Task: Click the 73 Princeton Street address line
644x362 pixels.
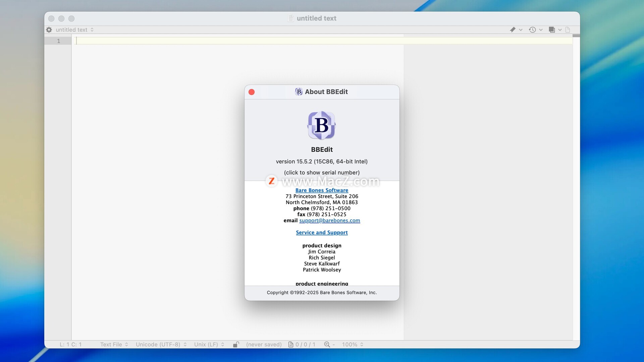Action: pyautogui.click(x=322, y=196)
